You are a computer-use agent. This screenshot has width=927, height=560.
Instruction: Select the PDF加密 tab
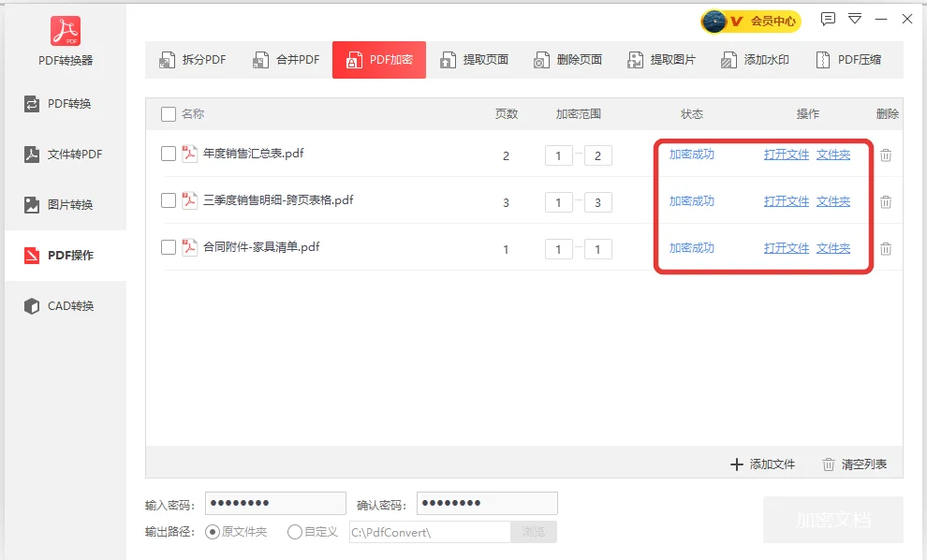379,60
